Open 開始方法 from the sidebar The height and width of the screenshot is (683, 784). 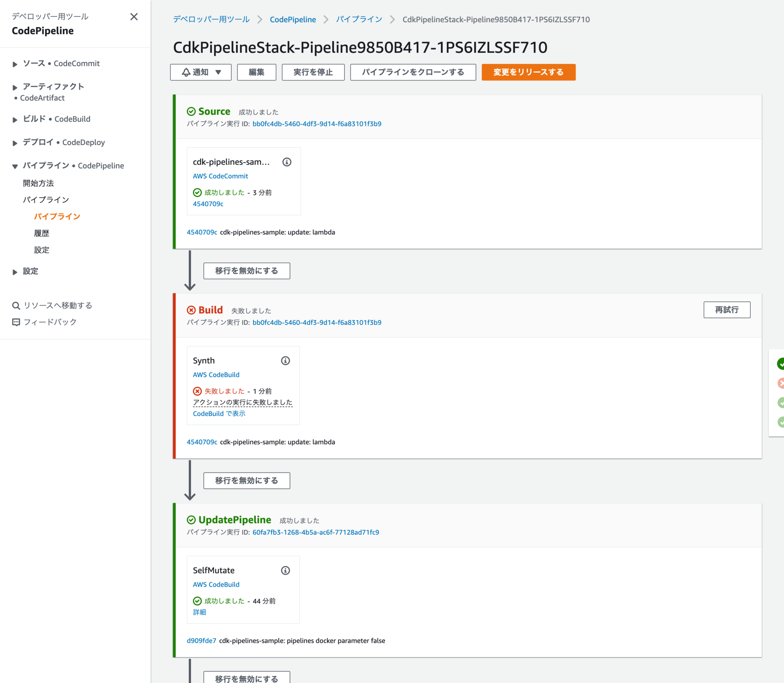39,183
